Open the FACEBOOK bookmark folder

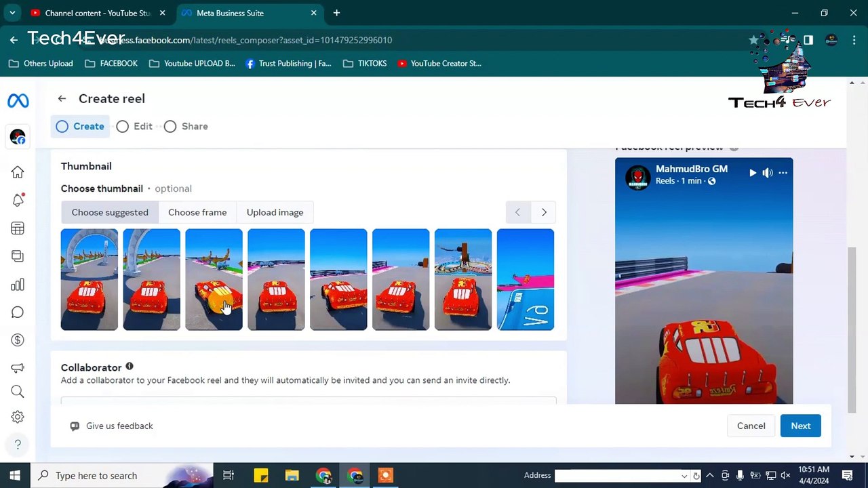tap(111, 63)
